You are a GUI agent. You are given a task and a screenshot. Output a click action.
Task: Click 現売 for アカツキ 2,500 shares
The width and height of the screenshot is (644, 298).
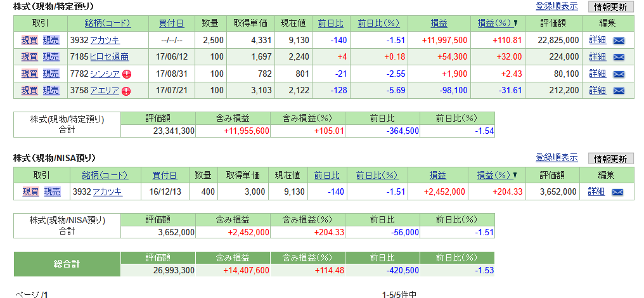click(51, 40)
